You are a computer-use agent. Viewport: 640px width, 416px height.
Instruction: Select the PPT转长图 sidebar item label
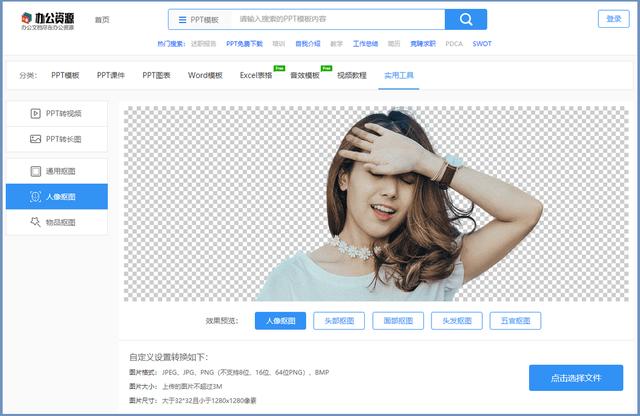pos(64,139)
